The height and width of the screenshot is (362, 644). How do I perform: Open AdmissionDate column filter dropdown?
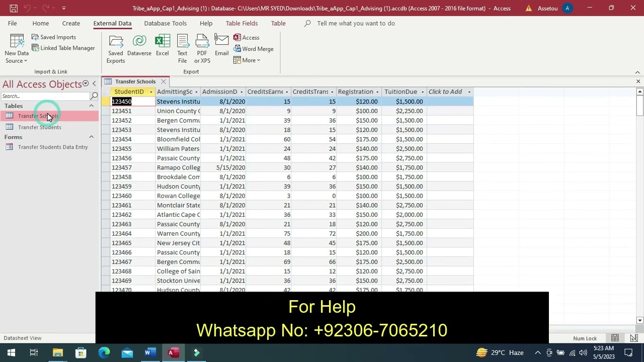(242, 92)
